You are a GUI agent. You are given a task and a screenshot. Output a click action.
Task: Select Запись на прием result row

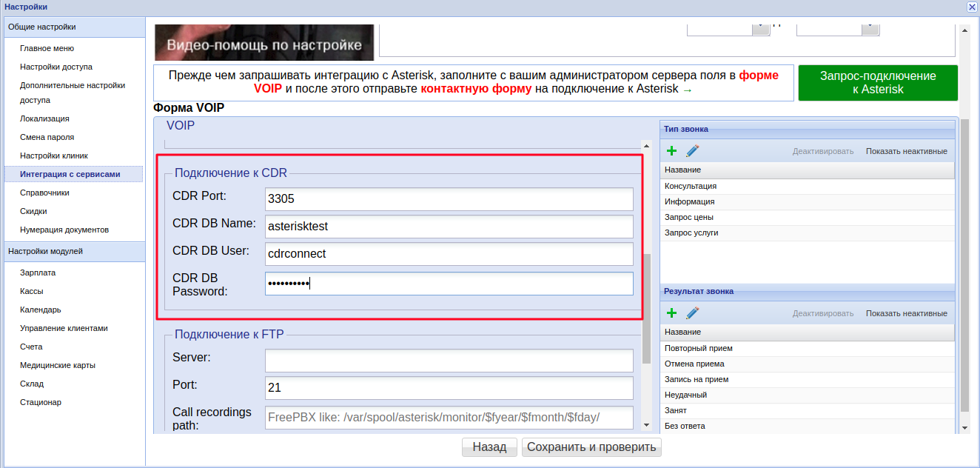coord(808,379)
